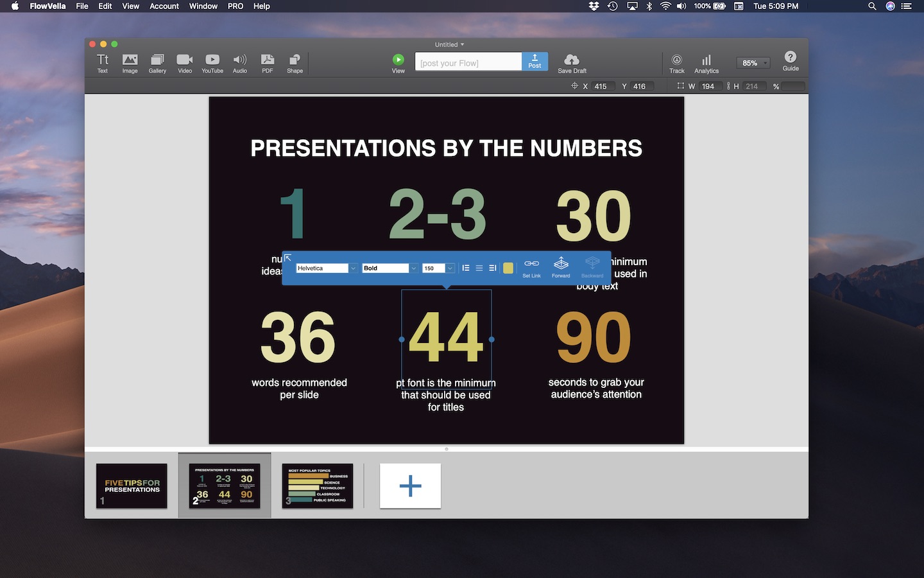Open Wi-Fi menu bar icon
The width and height of the screenshot is (924, 578).
(x=665, y=6)
